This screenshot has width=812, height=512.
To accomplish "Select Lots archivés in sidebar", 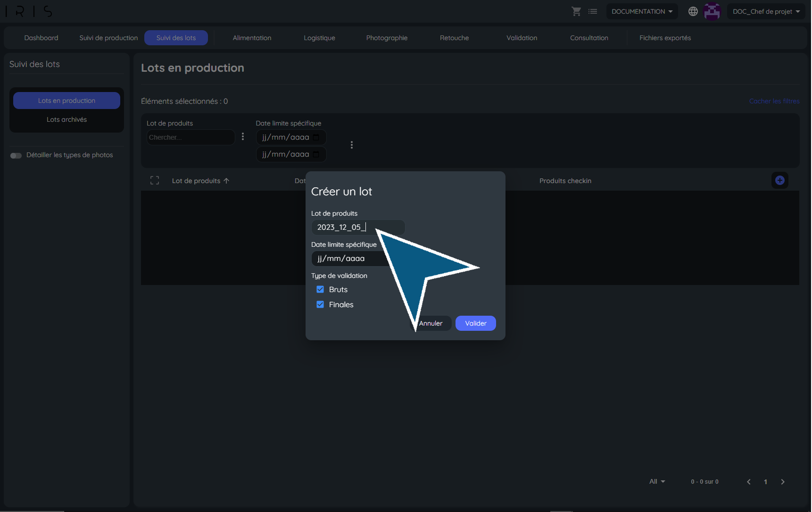I will point(66,119).
